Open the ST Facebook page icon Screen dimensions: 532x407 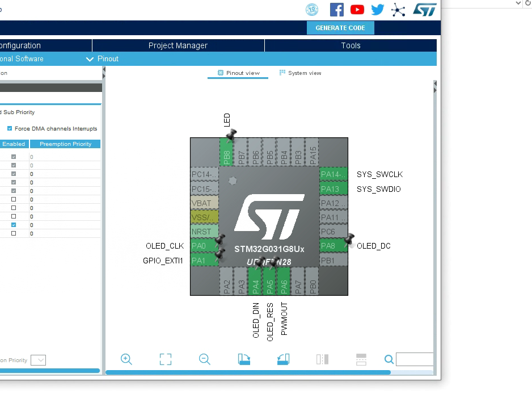(336, 10)
